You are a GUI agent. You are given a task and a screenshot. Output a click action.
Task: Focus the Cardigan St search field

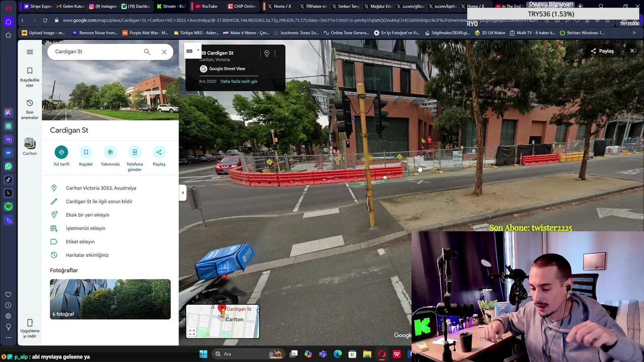pyautogui.click(x=96, y=52)
